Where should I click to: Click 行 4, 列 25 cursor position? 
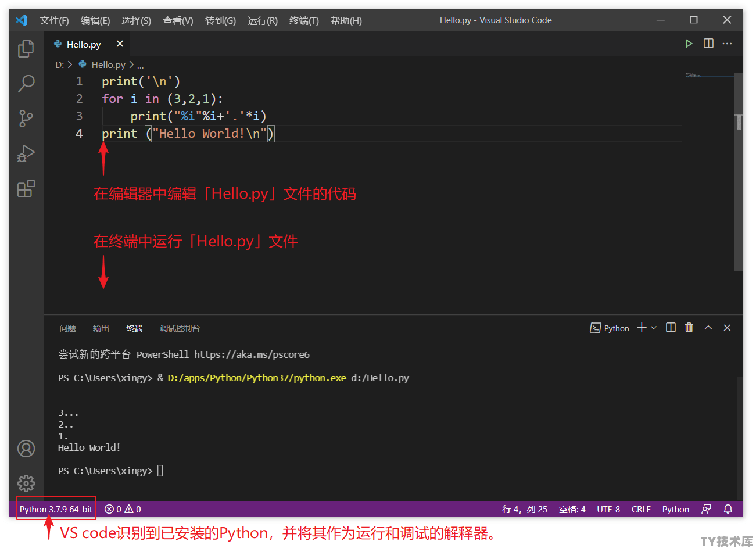click(x=525, y=509)
